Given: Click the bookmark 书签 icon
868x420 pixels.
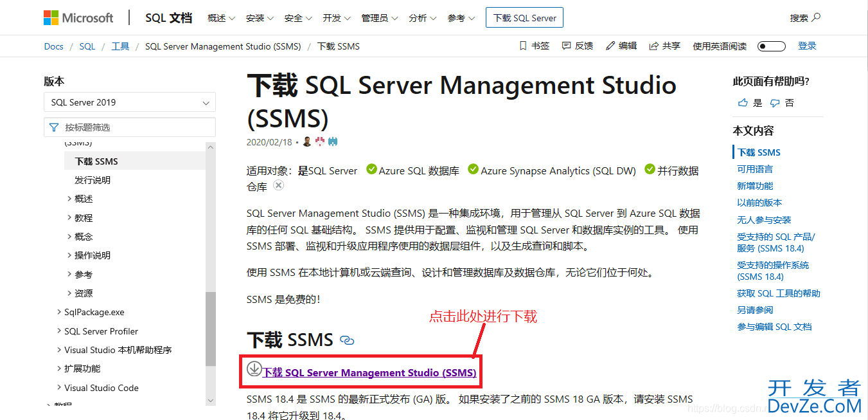Looking at the screenshot, I should coord(522,46).
